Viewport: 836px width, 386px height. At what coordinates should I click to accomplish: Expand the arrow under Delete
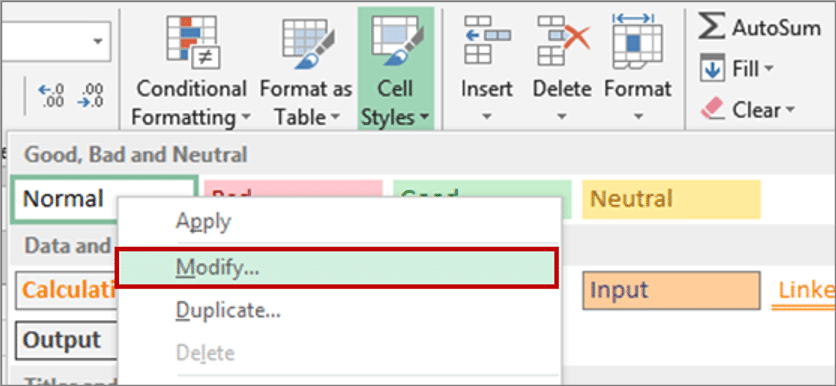point(562,116)
